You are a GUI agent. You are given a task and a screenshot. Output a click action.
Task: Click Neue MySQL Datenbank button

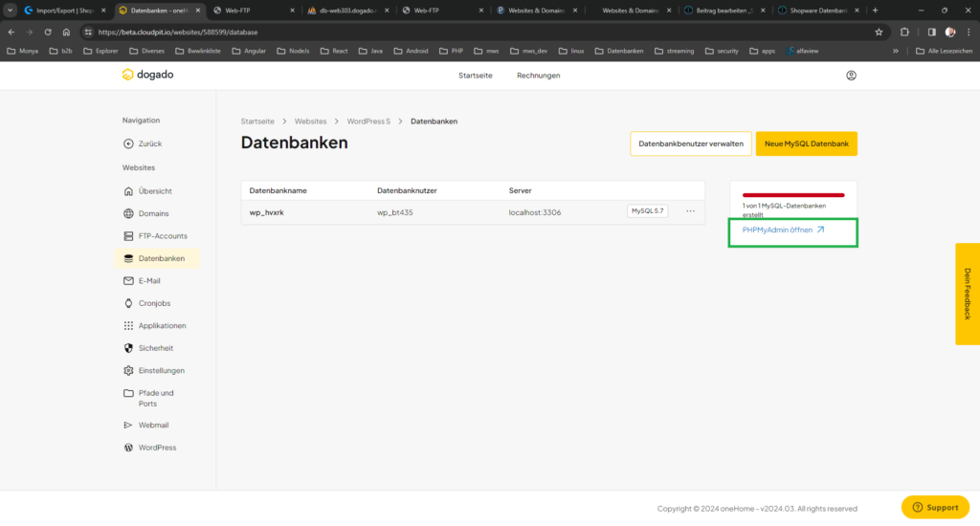(806, 143)
